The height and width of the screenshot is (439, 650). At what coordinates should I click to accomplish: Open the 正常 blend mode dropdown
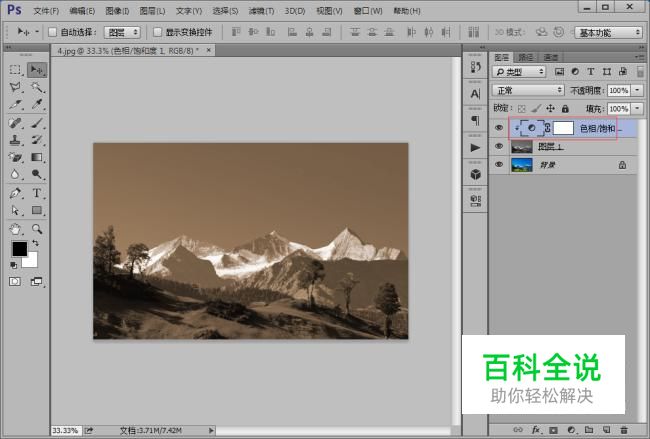[529, 90]
